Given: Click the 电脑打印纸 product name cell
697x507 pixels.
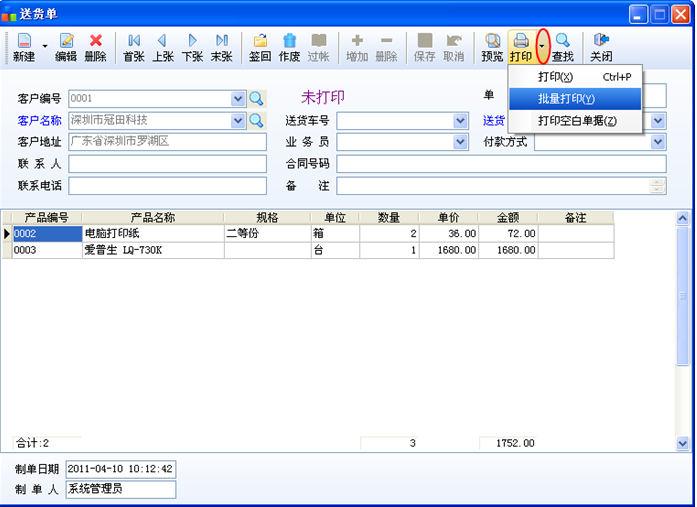Looking at the screenshot, I should (x=153, y=233).
